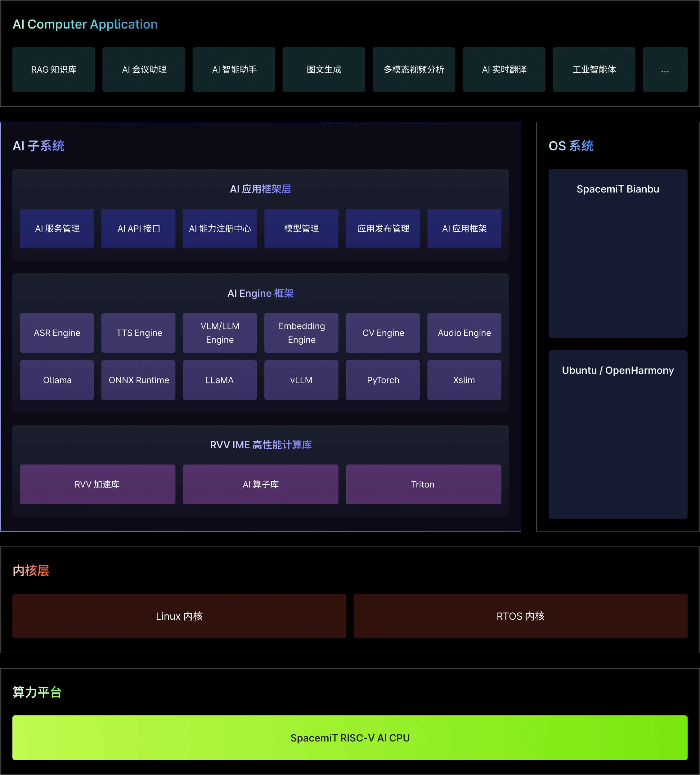Click the ellipsis more-applications box
Screen dimensions: 700x775
tap(665, 70)
